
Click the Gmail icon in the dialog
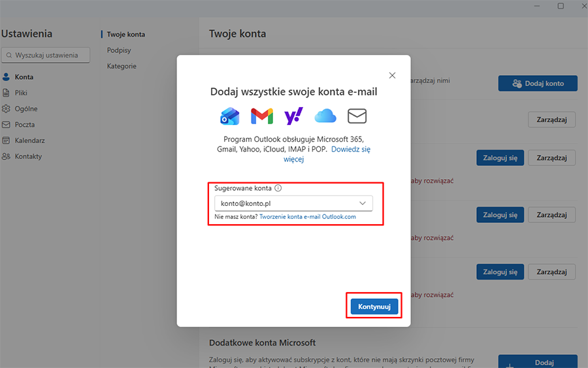point(262,116)
